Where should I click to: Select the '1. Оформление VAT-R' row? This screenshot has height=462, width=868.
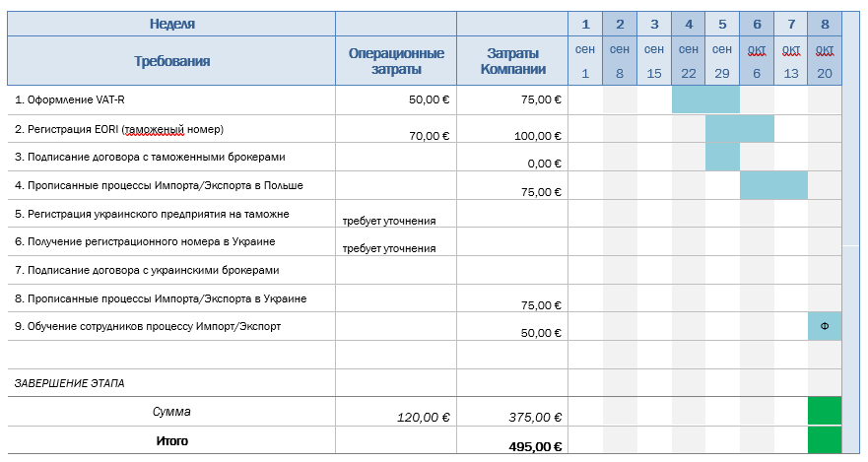[x=425, y=100]
